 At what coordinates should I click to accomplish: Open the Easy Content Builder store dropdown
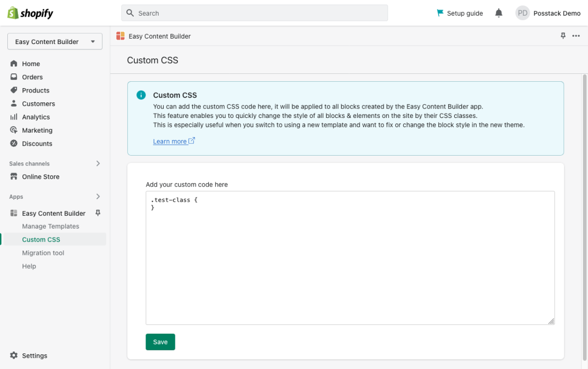tap(55, 42)
